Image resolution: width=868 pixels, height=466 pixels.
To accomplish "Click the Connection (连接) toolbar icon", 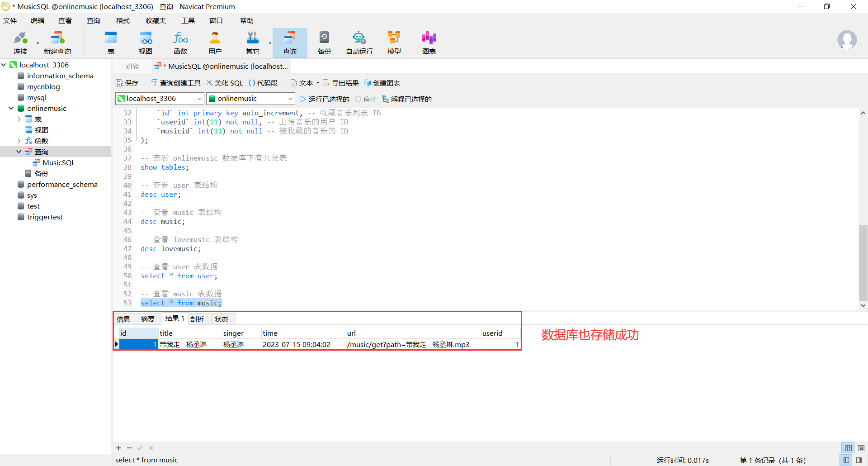I will (x=20, y=43).
